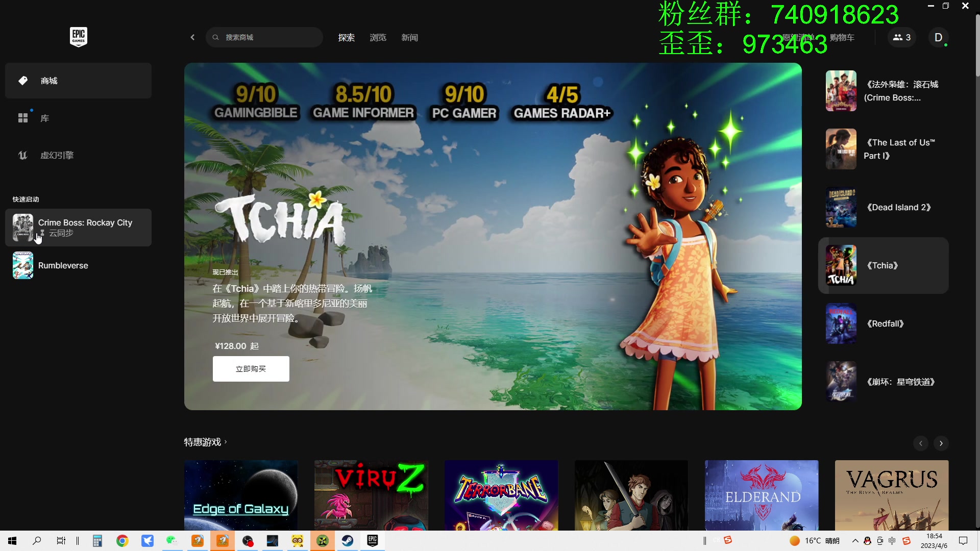Open the Terrorbane game card
The width and height of the screenshot is (980, 551).
pyautogui.click(x=501, y=495)
